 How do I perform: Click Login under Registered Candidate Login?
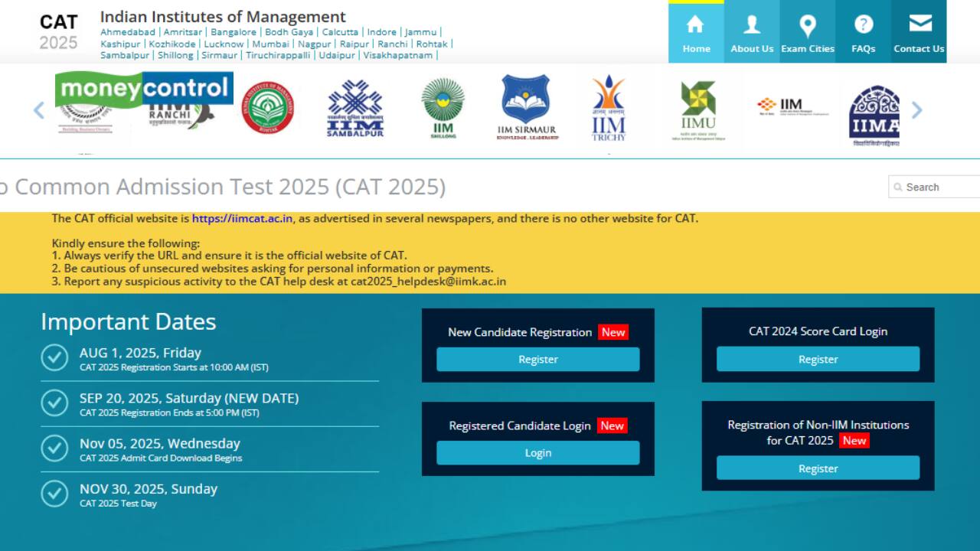[x=537, y=453]
